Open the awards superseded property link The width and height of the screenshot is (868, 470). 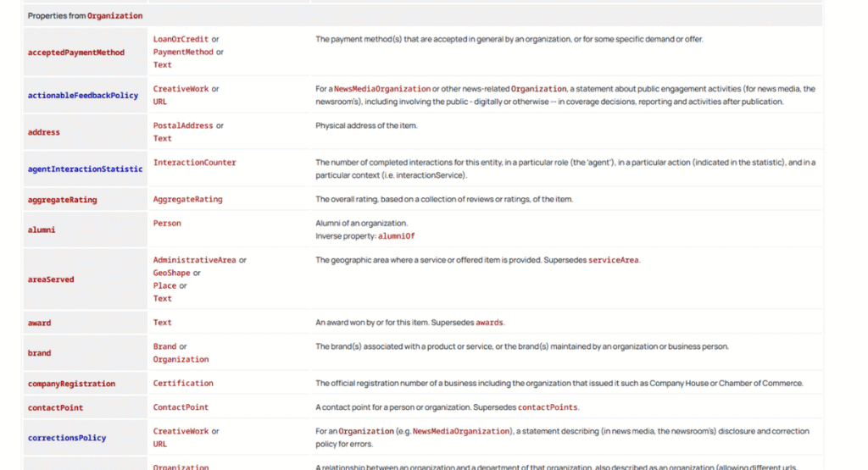click(489, 323)
